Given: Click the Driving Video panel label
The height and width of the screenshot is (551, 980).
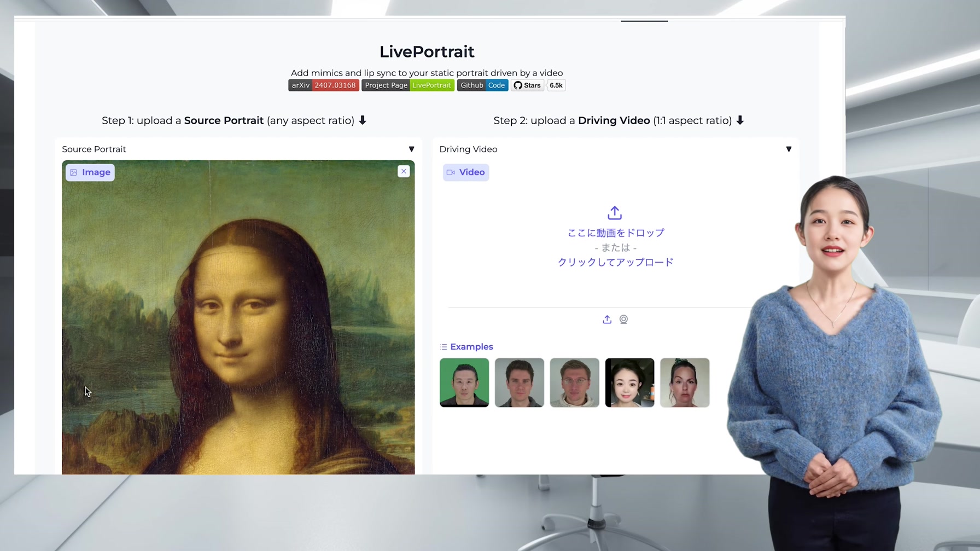Looking at the screenshot, I should coord(468,149).
